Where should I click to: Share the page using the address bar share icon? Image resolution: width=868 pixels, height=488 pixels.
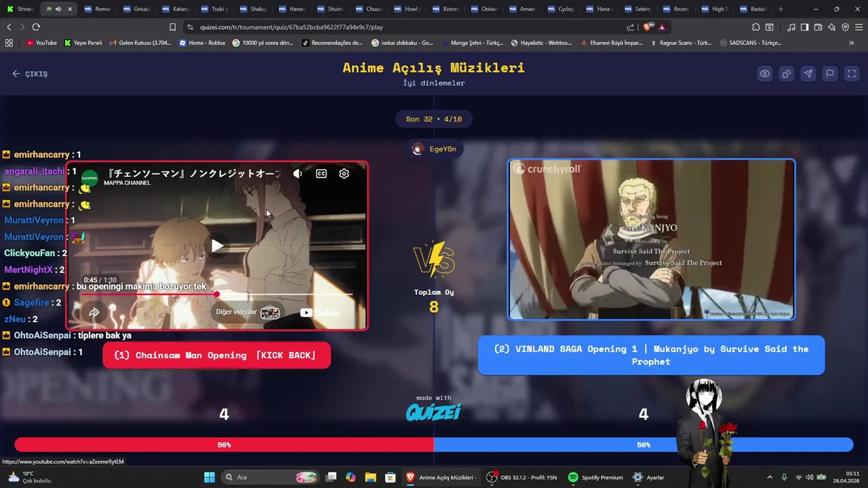tap(631, 27)
